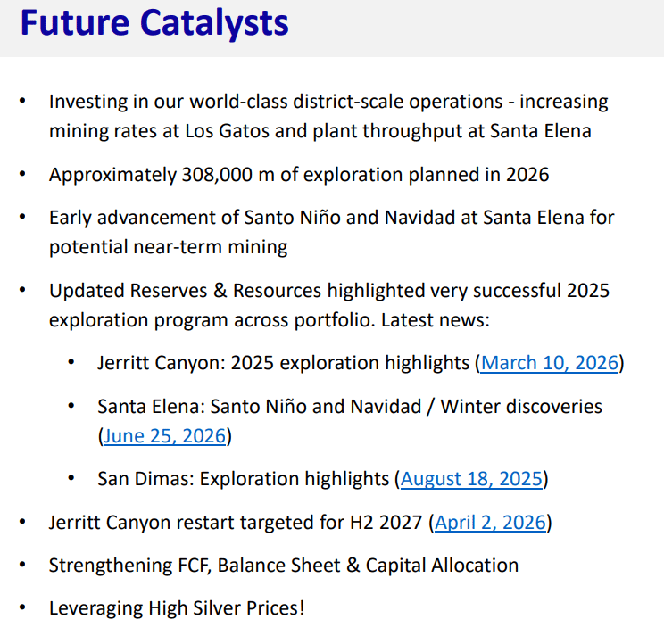
Task: Click the 'Latest news:' text
Action: tap(436, 320)
